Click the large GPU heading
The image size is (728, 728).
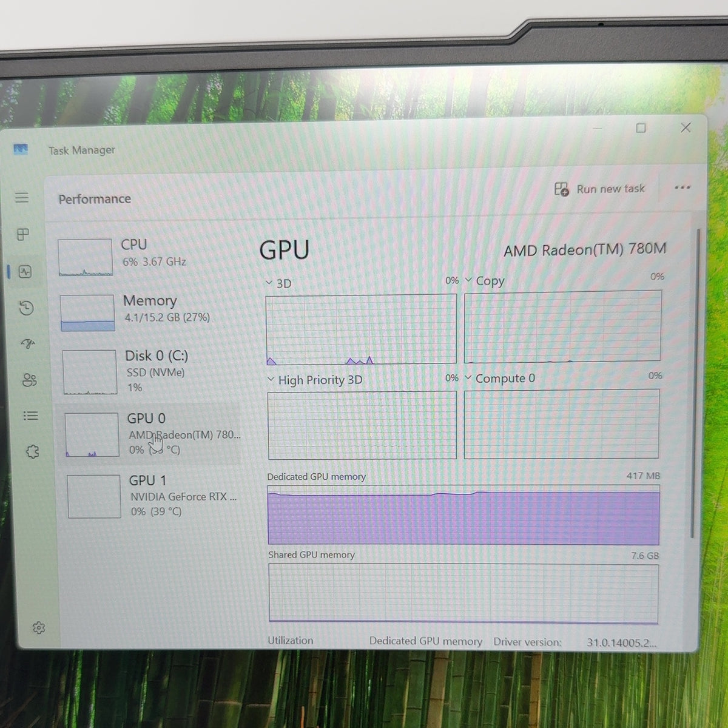[284, 250]
